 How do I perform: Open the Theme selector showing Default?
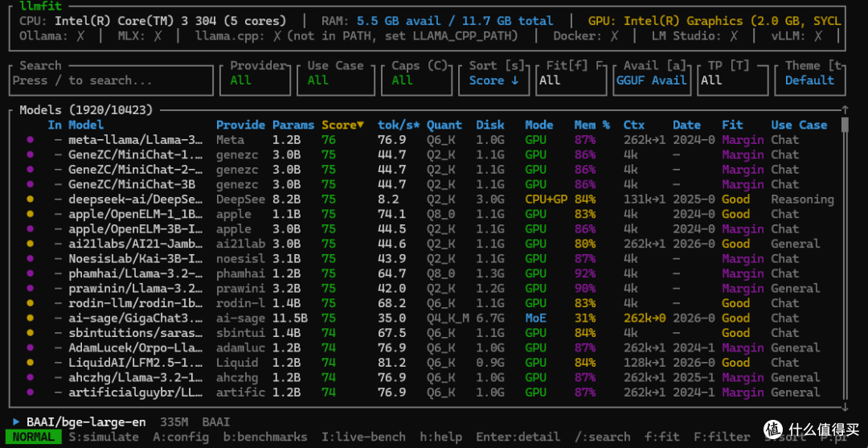click(x=810, y=80)
